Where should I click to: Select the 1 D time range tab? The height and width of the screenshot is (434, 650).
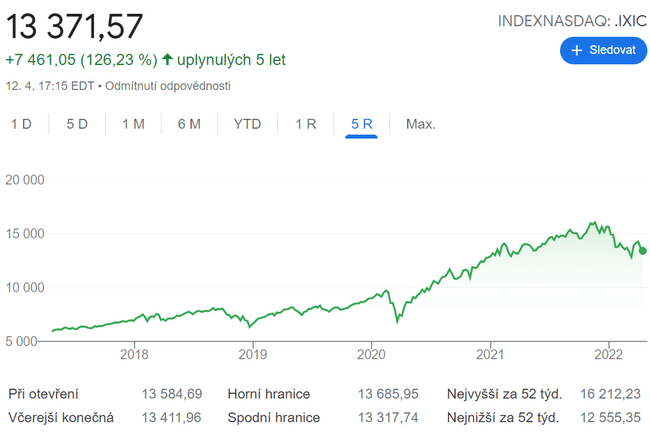tap(21, 124)
